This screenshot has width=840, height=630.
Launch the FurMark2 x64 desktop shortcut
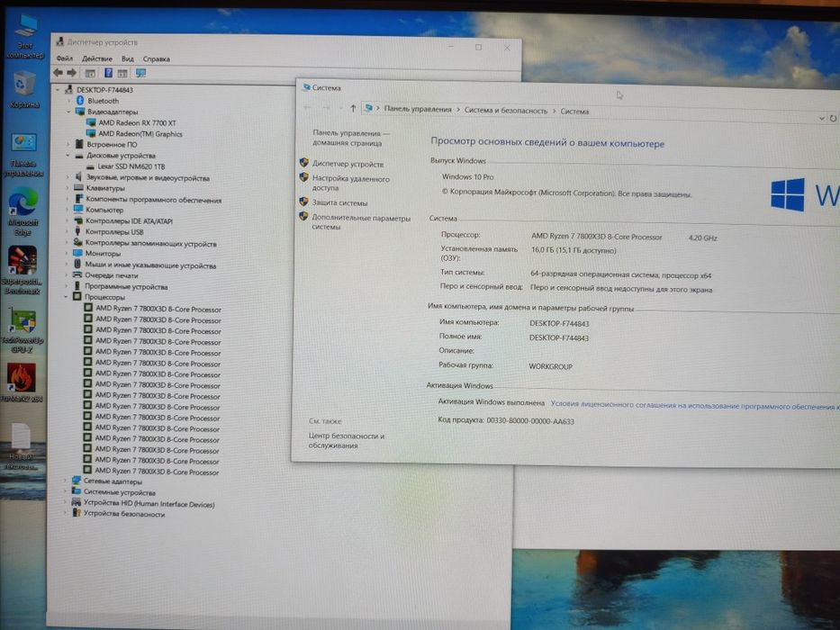(x=22, y=382)
